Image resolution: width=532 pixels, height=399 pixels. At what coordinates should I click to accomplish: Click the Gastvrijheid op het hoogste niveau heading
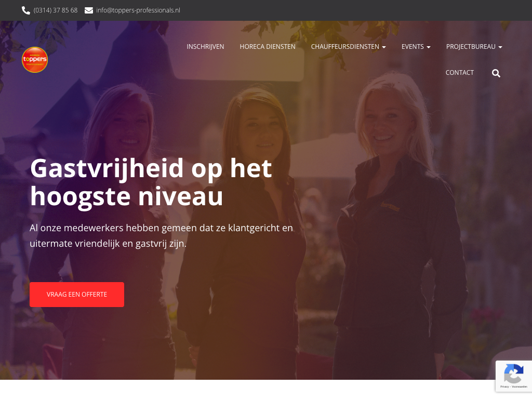click(151, 182)
